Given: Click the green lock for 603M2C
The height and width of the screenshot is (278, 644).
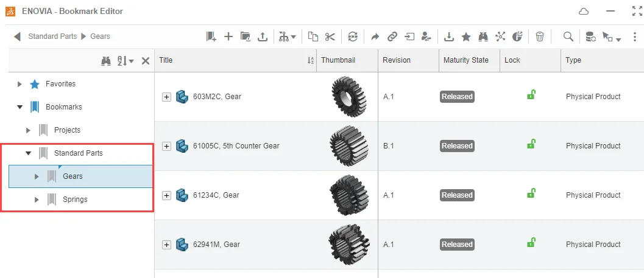Looking at the screenshot, I should (x=531, y=95).
